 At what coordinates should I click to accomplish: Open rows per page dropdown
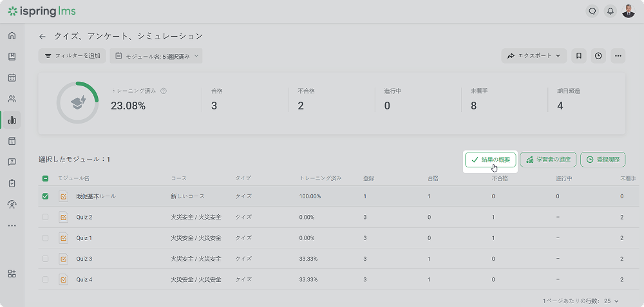611,301
